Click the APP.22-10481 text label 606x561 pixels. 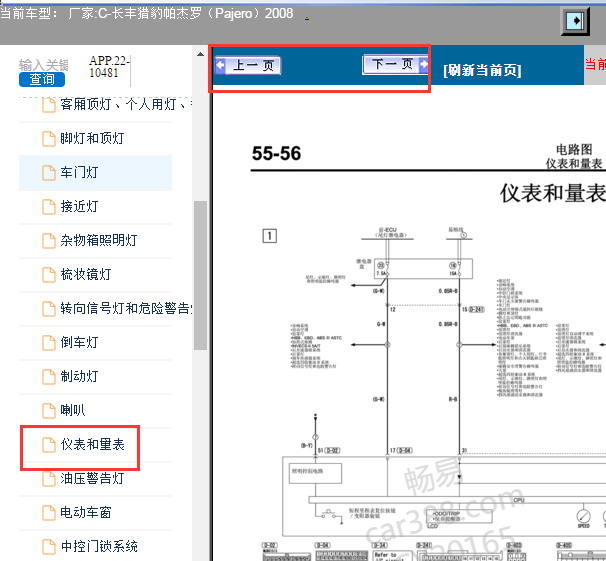coord(109,66)
